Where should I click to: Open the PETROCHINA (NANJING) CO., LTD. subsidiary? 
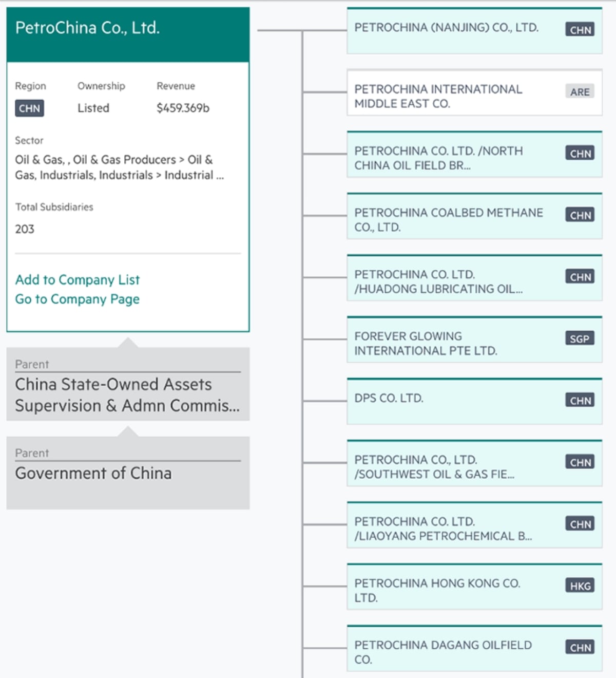click(x=474, y=31)
